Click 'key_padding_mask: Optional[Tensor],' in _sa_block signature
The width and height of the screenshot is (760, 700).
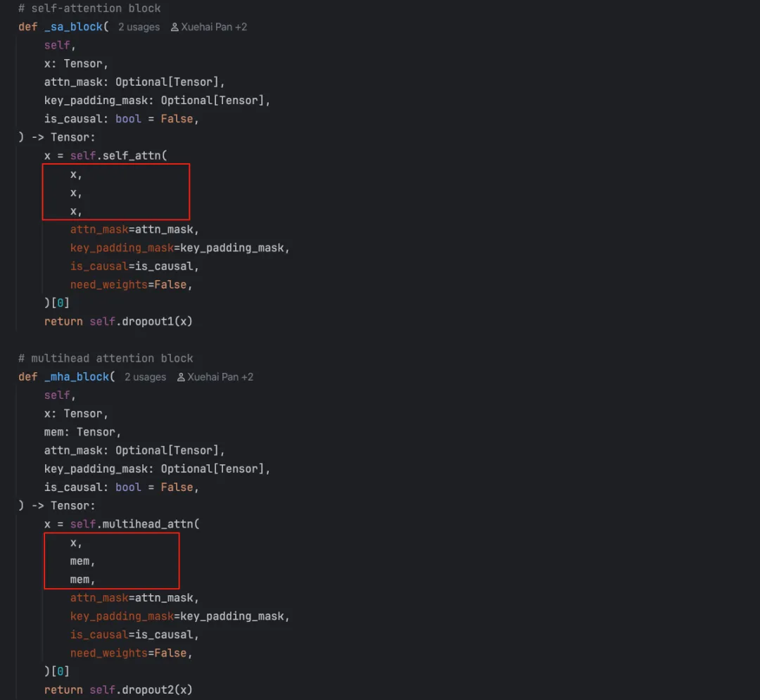point(157,101)
